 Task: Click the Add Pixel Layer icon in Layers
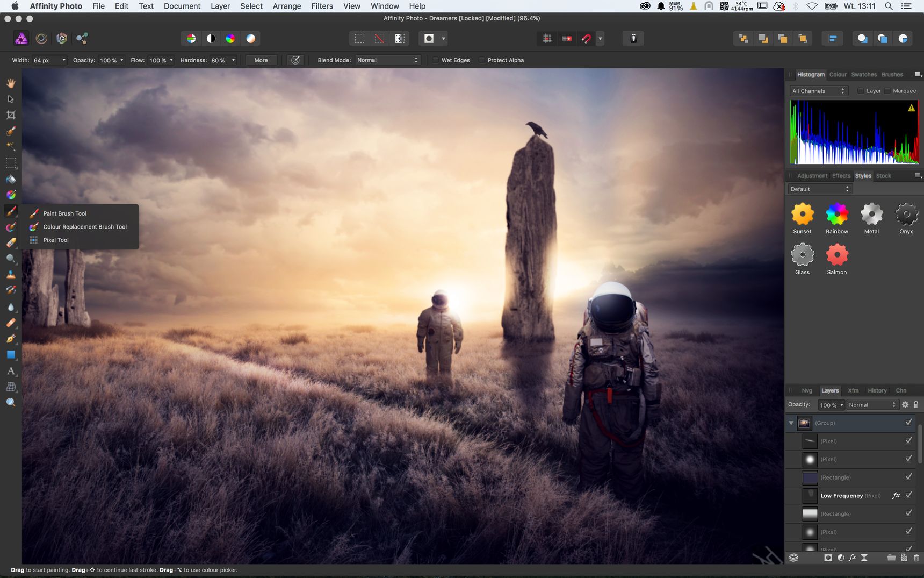(x=904, y=558)
